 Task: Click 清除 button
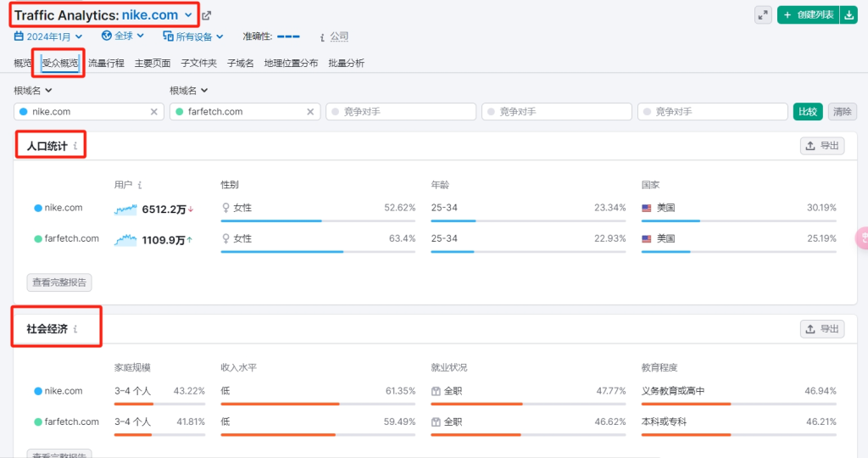pos(843,112)
